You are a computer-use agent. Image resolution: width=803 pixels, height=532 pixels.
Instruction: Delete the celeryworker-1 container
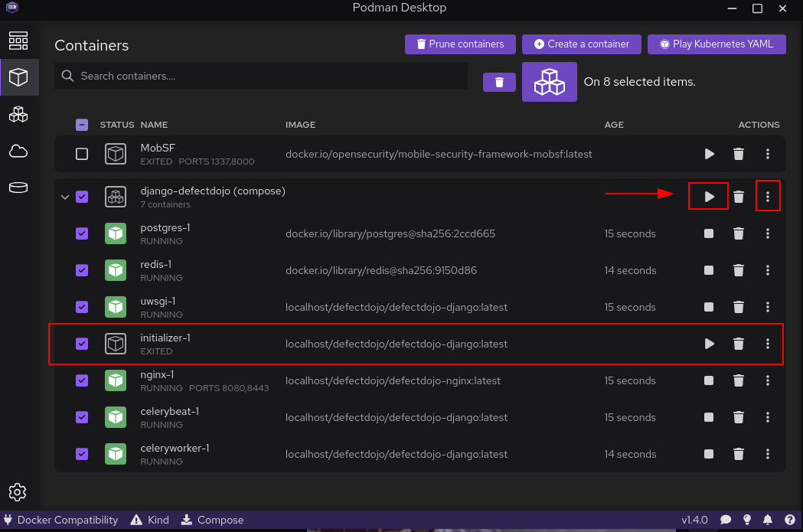(x=739, y=454)
